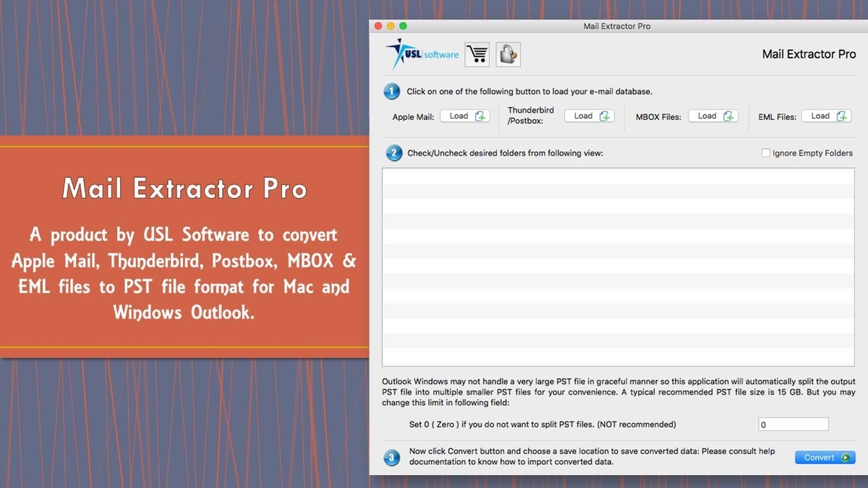This screenshot has height=488, width=868.
Task: Click the USL Software logo
Action: (x=422, y=54)
